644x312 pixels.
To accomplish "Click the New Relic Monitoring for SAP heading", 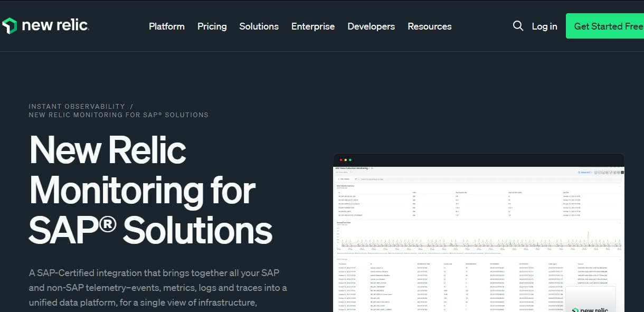I will [150, 190].
